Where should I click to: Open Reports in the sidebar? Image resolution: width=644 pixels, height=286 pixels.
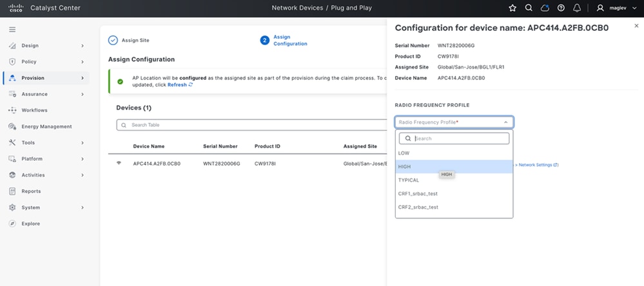pos(31,191)
